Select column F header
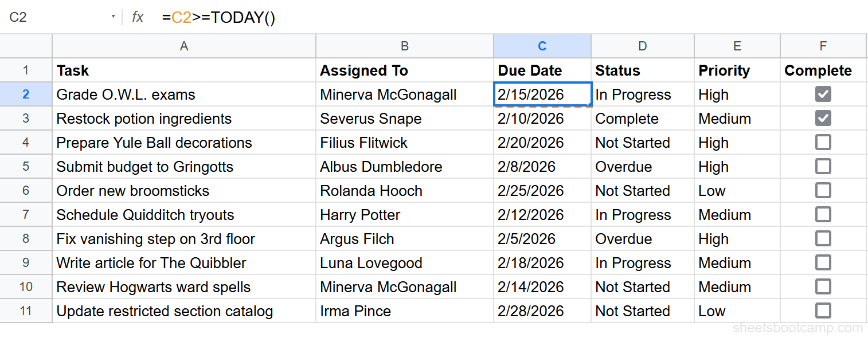 pyautogui.click(x=823, y=46)
